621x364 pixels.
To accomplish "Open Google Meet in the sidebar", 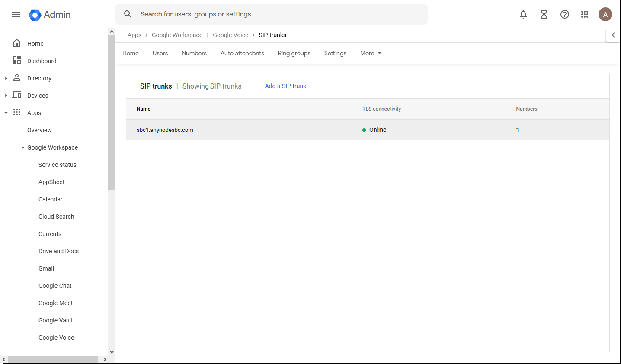I will tap(55, 303).
